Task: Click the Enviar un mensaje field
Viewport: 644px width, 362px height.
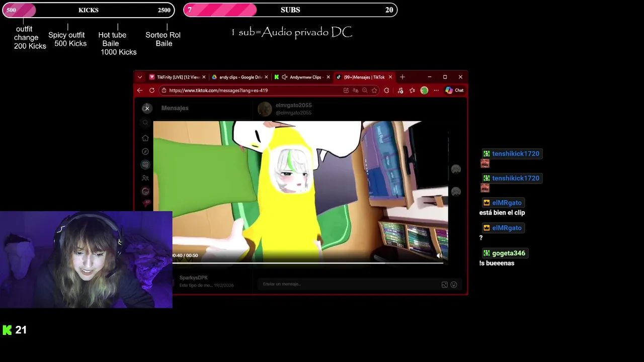Action: (x=350, y=284)
